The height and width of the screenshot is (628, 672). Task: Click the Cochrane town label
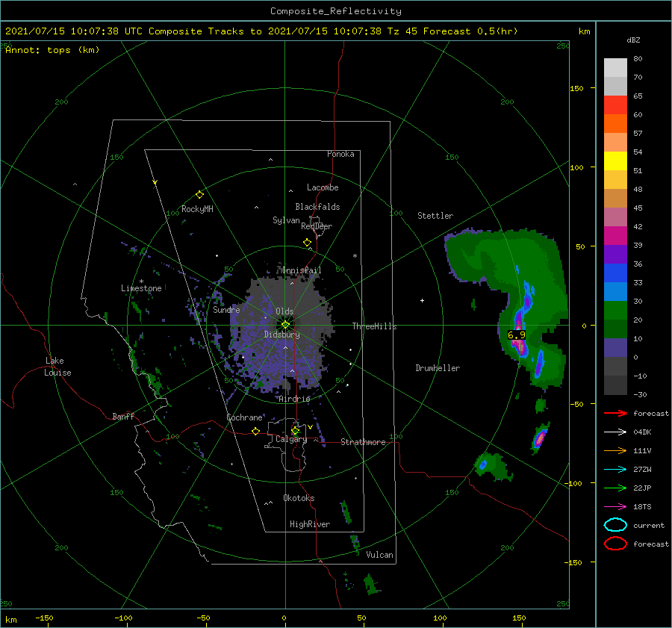[x=244, y=417]
